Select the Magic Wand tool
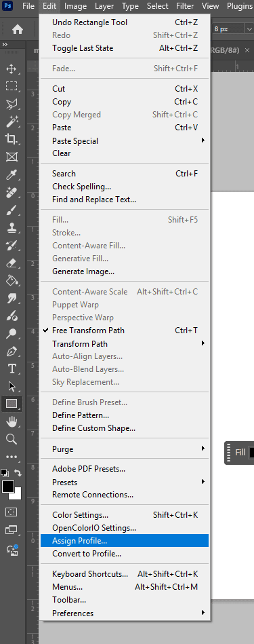This screenshot has height=644, width=254. coord(12,121)
